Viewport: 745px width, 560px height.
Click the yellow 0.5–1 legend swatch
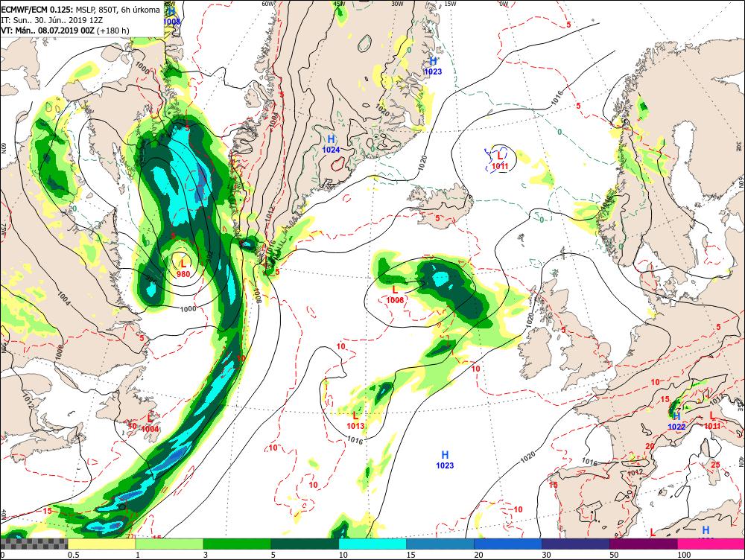click(x=101, y=544)
